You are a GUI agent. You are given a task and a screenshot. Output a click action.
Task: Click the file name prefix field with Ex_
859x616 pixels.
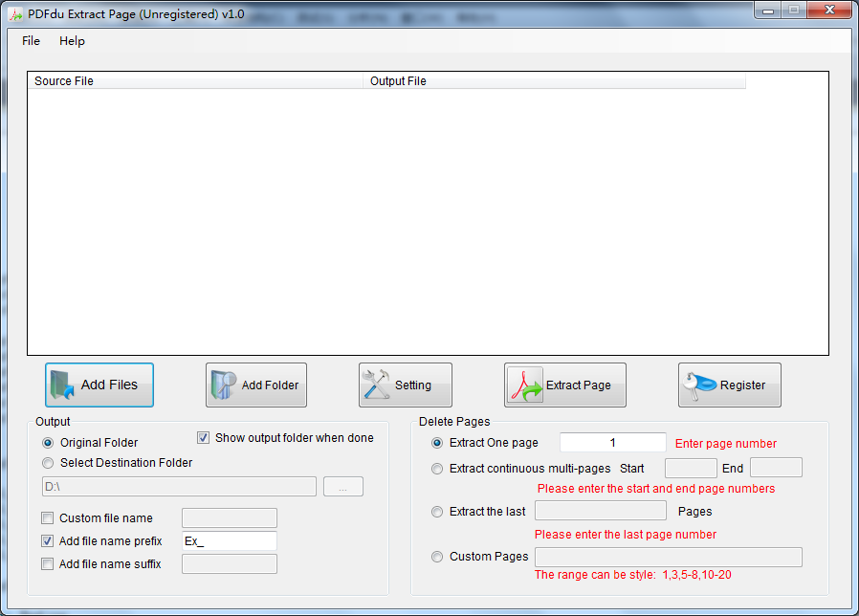(229, 541)
